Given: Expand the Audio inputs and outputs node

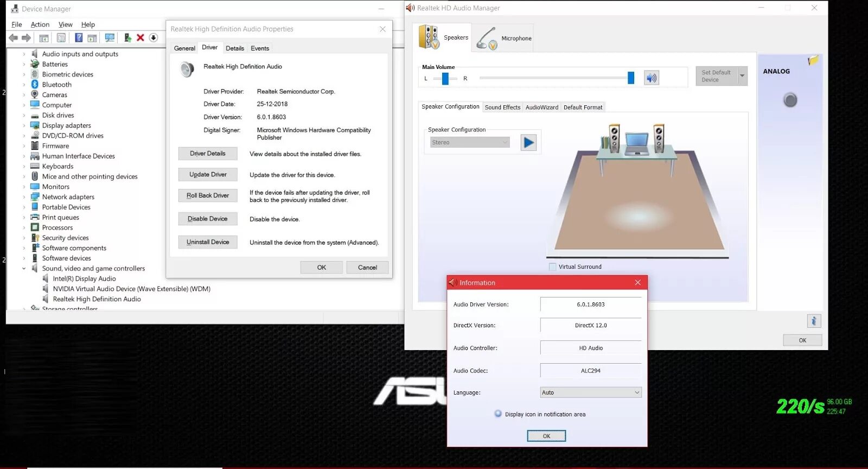Looking at the screenshot, I should (24, 54).
